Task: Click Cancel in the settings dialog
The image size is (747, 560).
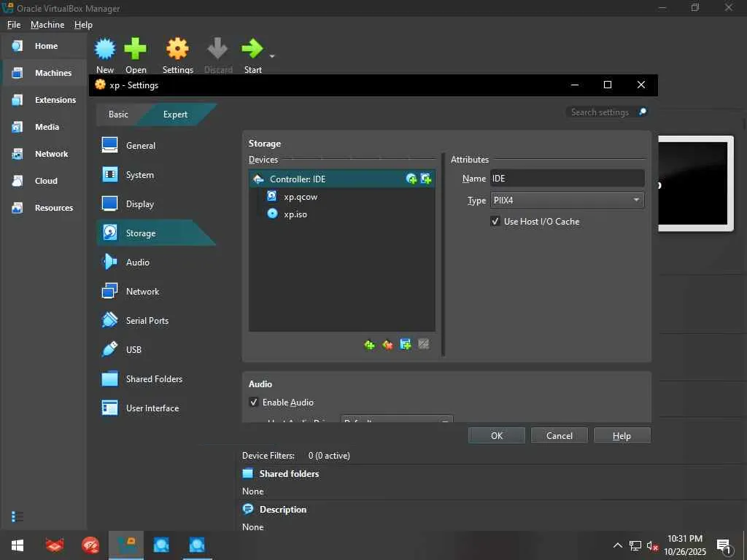Action: click(x=560, y=436)
